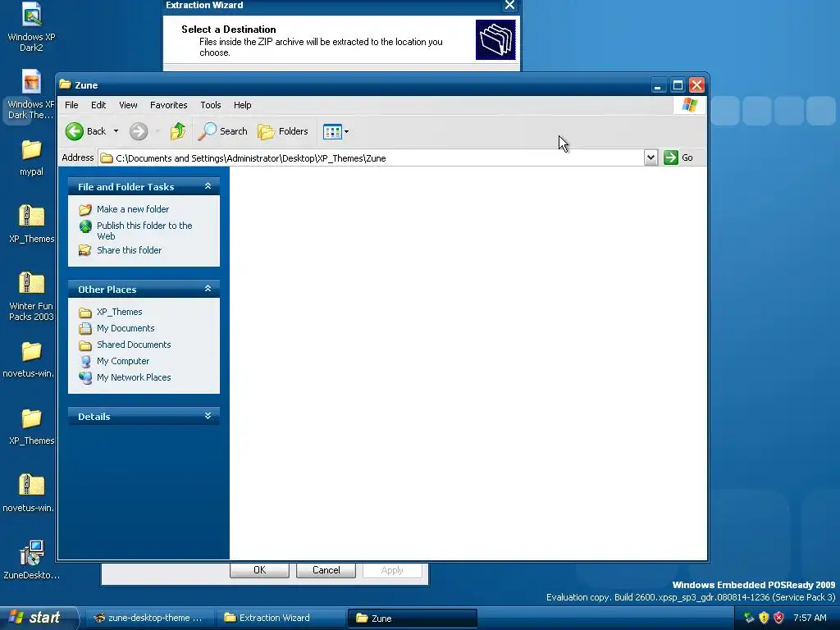Select the Winter Fun Packs 2003 zip icon
Image resolution: width=840 pixels, height=630 pixels.
pos(31,296)
